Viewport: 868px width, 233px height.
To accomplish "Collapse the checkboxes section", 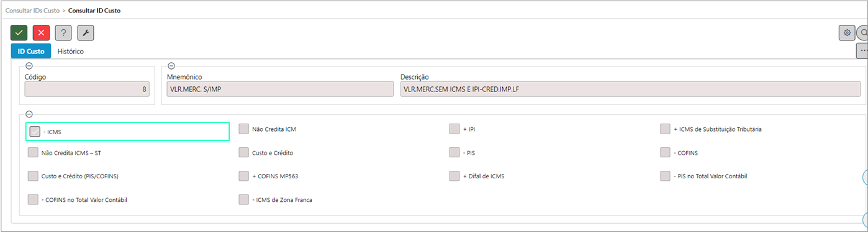I will 29,114.
